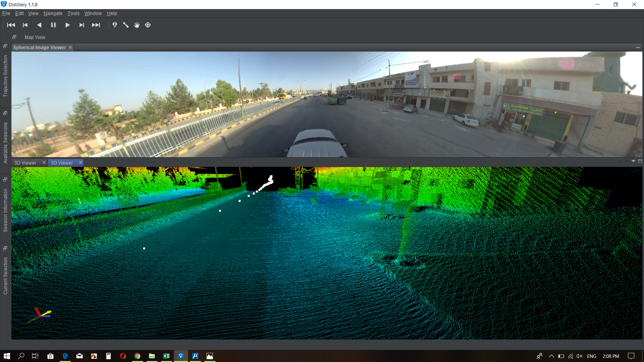Play the sequence in reverse
644x362 pixels.
(39, 25)
